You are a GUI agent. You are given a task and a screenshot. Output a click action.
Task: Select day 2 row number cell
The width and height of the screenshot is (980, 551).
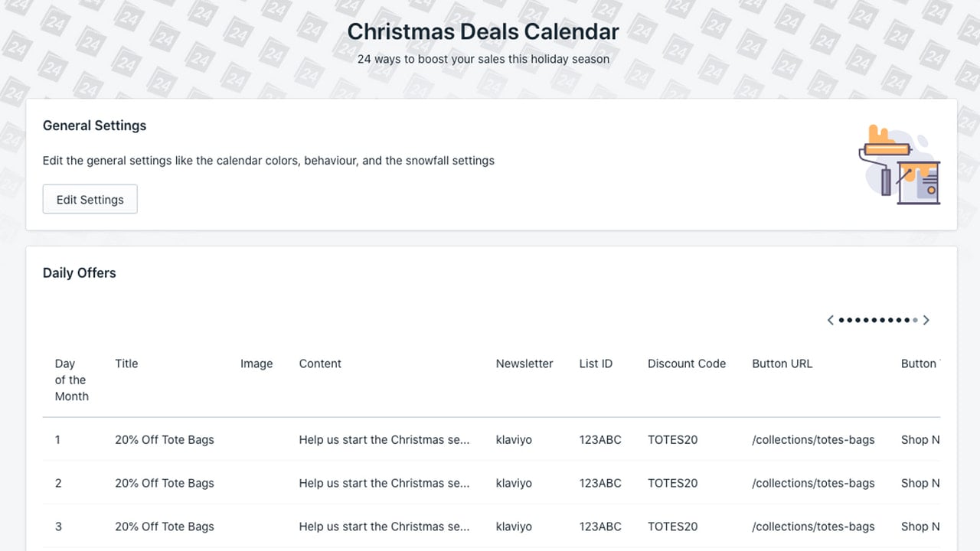(x=58, y=483)
